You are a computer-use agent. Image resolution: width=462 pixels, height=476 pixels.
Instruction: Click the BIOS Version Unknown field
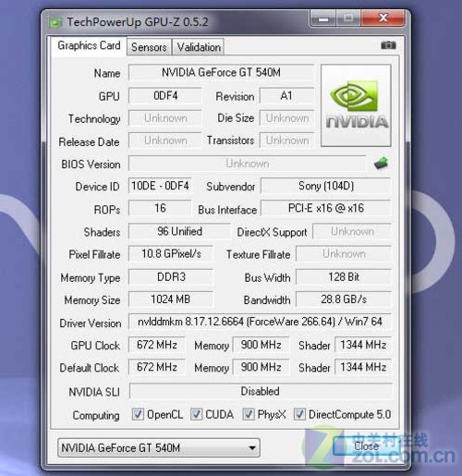pyautogui.click(x=248, y=164)
